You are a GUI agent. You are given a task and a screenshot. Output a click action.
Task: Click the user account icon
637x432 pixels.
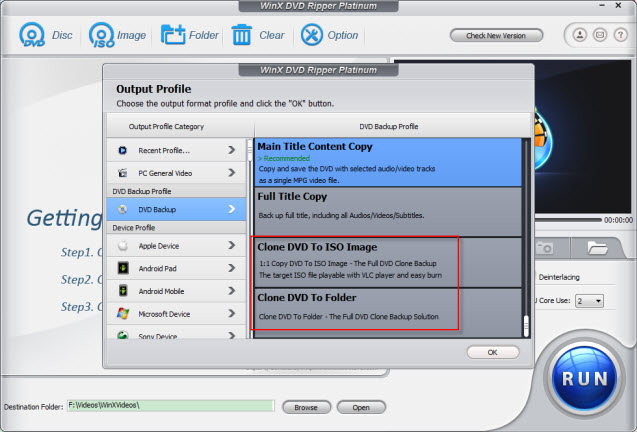580,35
